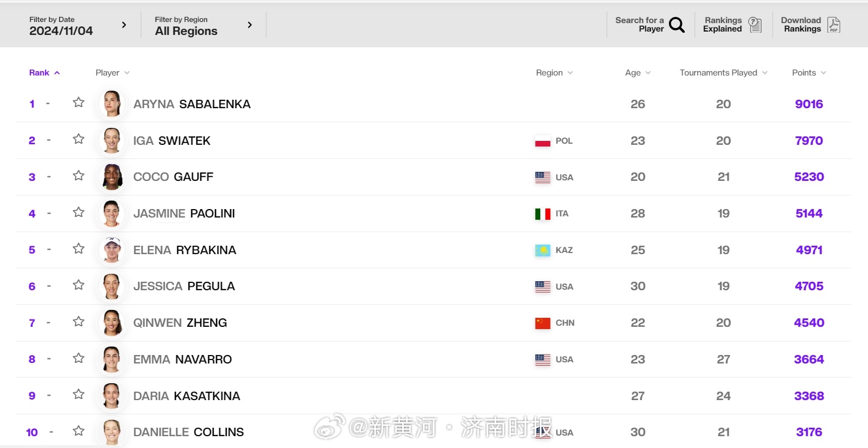Expand the Filter by Region dropdown
868x448 pixels.
(203, 25)
